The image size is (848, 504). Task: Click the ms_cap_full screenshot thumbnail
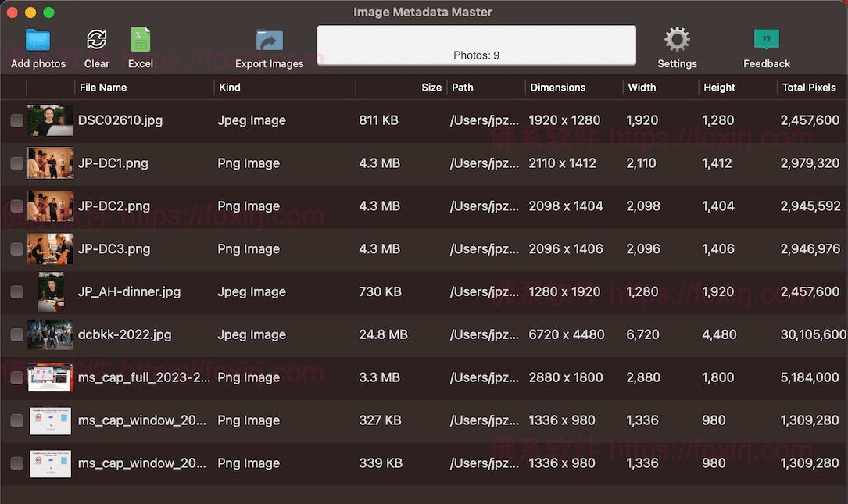(x=51, y=377)
